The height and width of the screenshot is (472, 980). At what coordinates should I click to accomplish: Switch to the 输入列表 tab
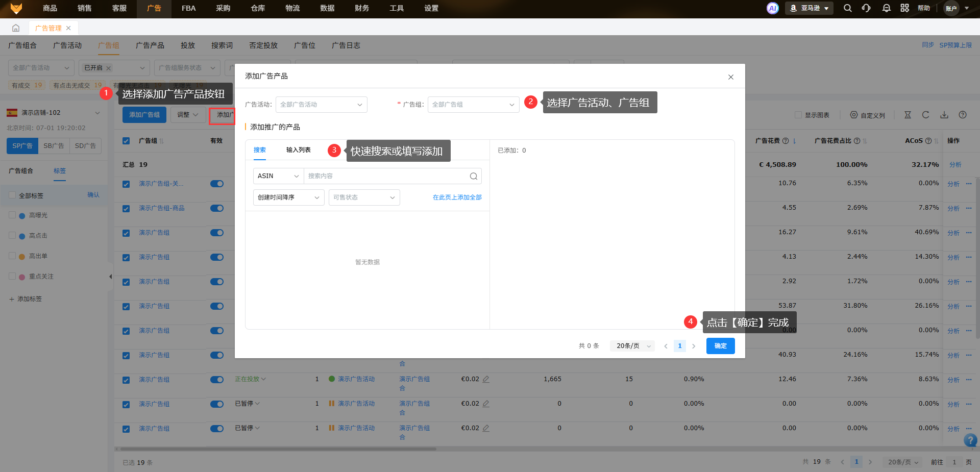click(298, 150)
